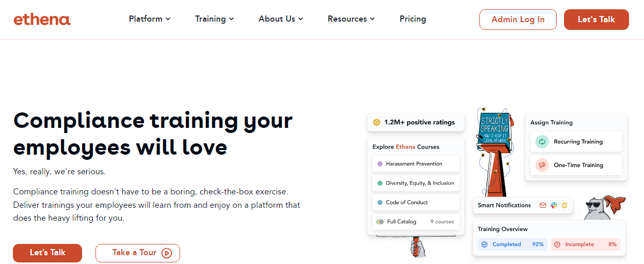Click the 9 courses label
Screen dimensions: 644x264
pos(442,222)
